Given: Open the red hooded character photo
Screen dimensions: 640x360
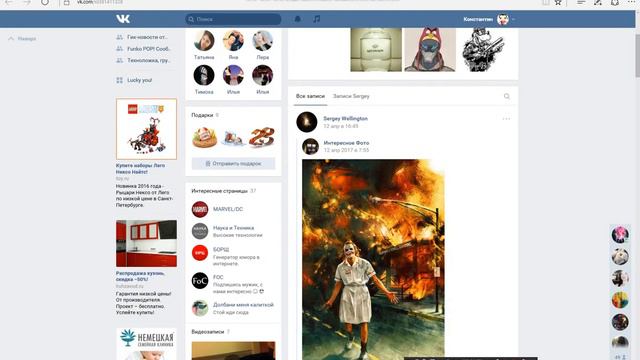Looking at the screenshot, I should pyautogui.click(x=429, y=50).
